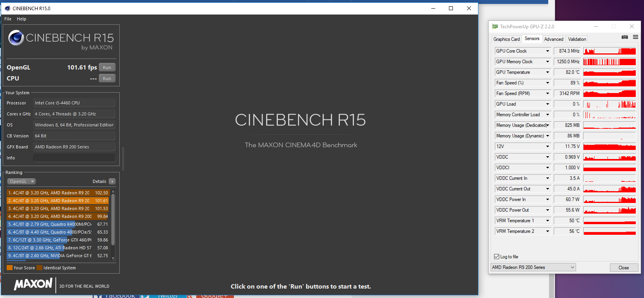The image size is (644, 298).
Task: Select the NVIDIA GeForce GT 2.60 GHz entry
Action: 58,256
